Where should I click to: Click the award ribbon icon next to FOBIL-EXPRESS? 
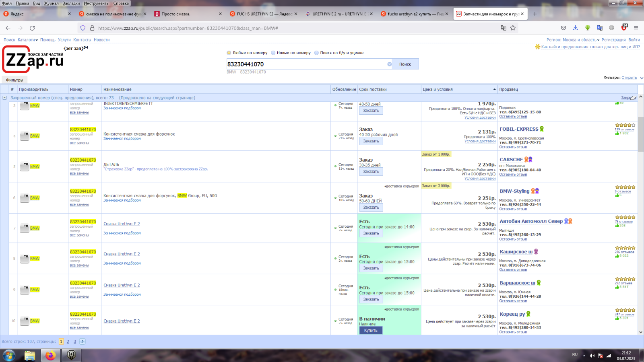(542, 129)
